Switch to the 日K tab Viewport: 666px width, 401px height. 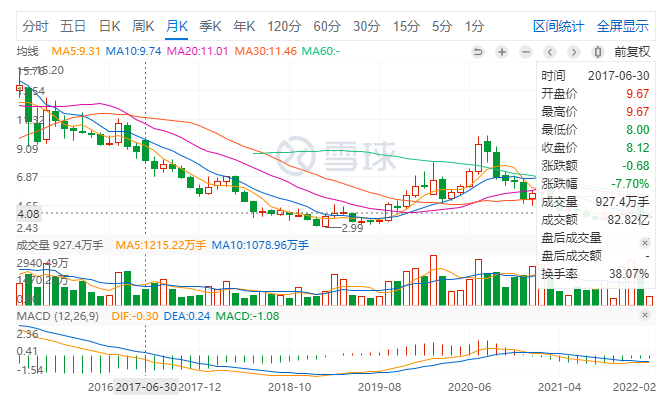(110, 26)
